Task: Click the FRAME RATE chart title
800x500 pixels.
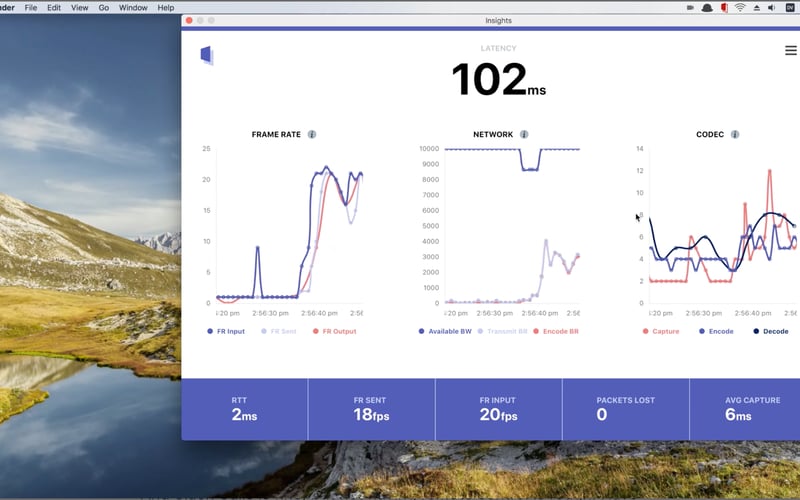Action: (276, 134)
